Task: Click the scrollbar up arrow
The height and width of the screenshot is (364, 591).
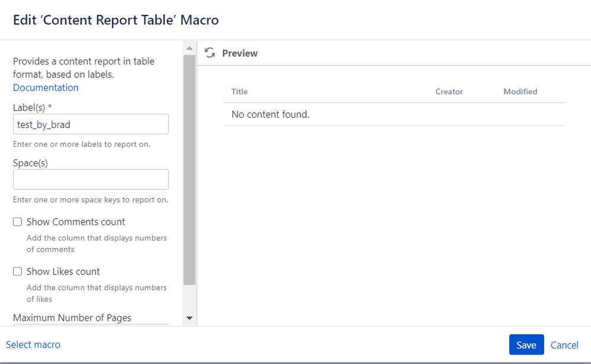Action: (x=189, y=48)
